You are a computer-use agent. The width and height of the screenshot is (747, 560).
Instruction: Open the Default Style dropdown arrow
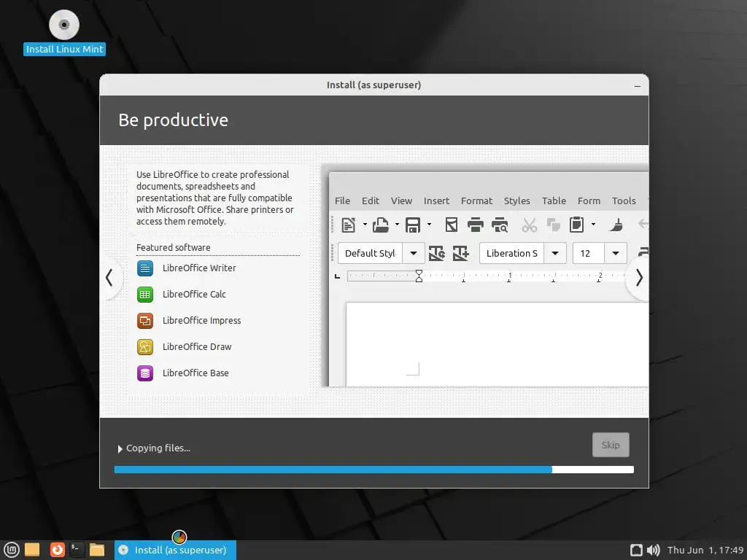click(414, 253)
